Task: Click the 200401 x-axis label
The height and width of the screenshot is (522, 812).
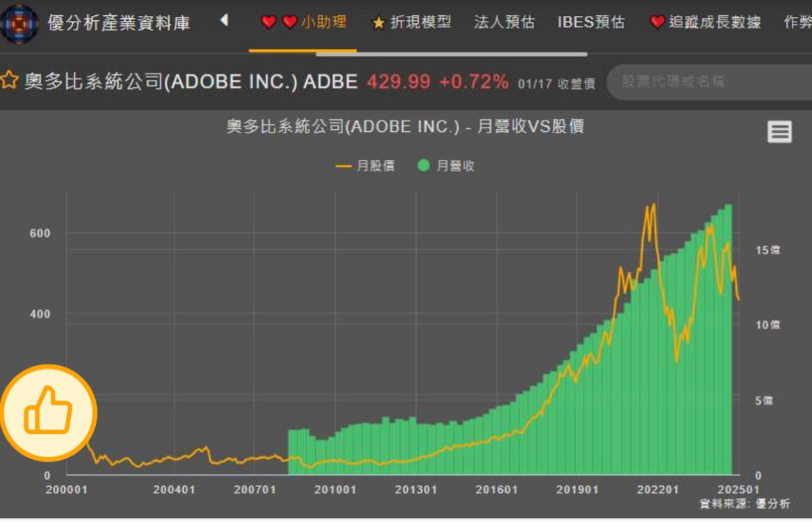Action: (174, 490)
